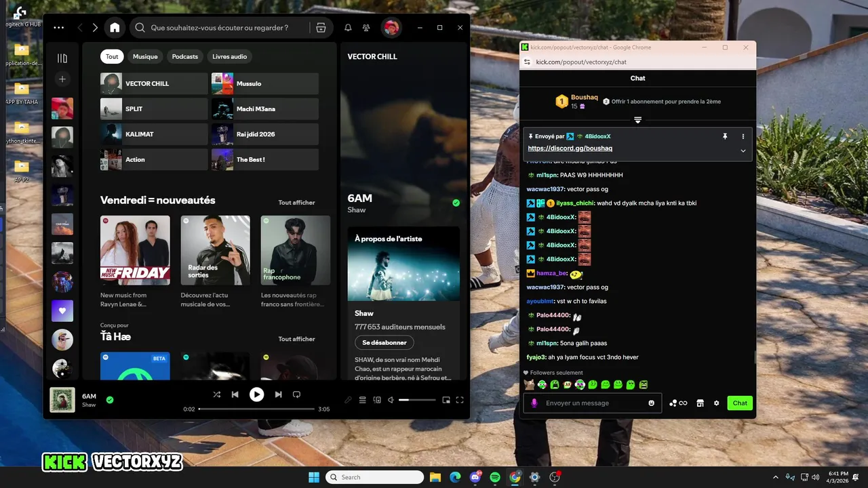The width and height of the screenshot is (868, 488).
Task: Toggle saved checkmark beside 6AM in player bar
Action: pos(110,400)
